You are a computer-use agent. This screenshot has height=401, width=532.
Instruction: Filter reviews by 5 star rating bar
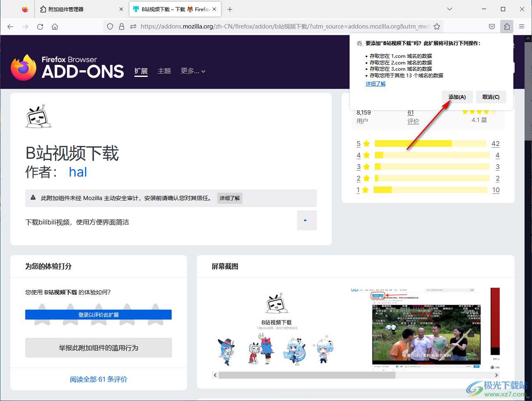click(431, 143)
